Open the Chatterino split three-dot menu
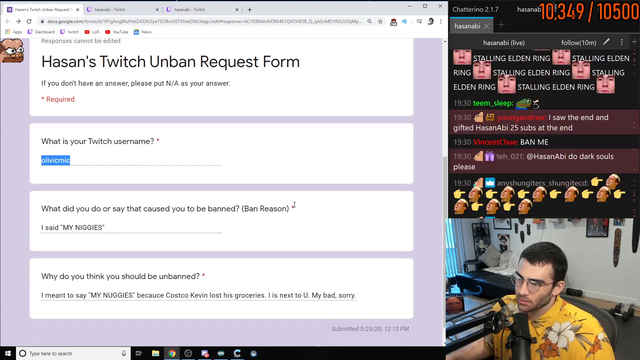This screenshot has height=360, width=640. [622, 42]
